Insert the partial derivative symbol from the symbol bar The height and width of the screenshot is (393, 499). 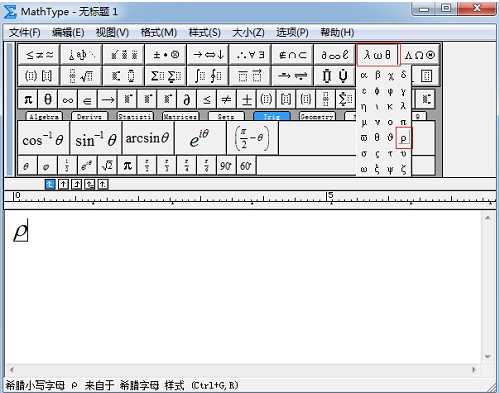tap(187, 99)
